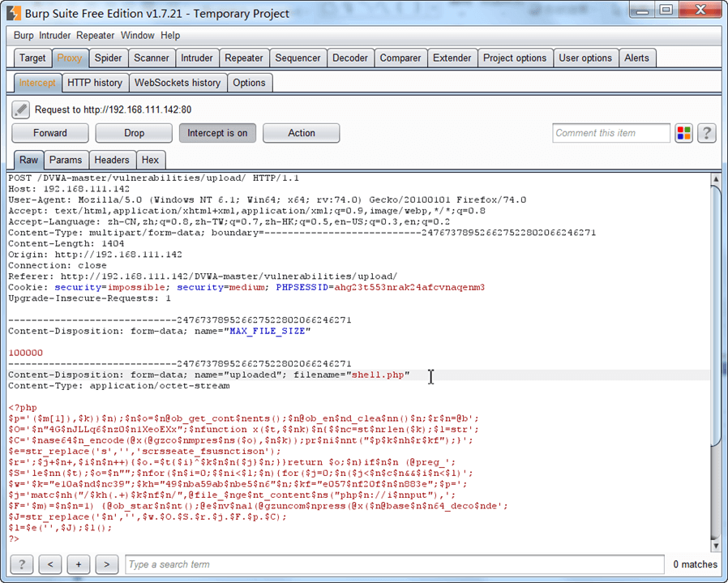Screen dimensions: 728x583
Task: Switch to the Repeater tool tab
Action: 244,58
